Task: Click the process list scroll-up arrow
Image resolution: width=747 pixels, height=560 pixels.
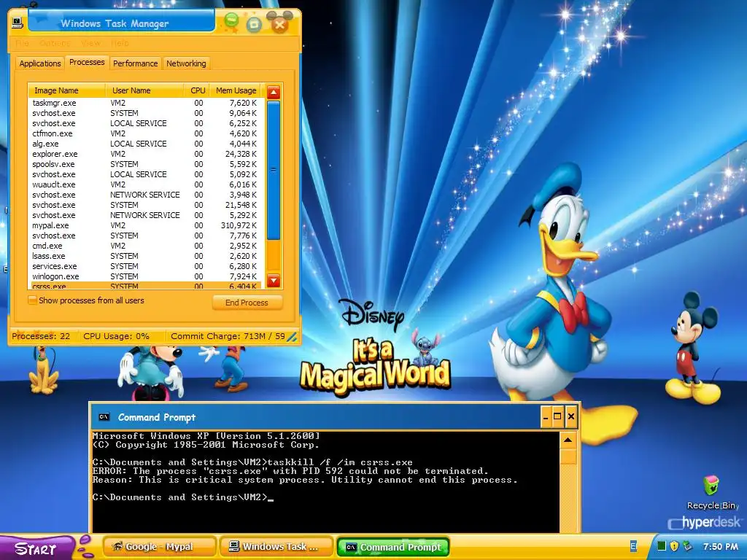Action: [274, 93]
